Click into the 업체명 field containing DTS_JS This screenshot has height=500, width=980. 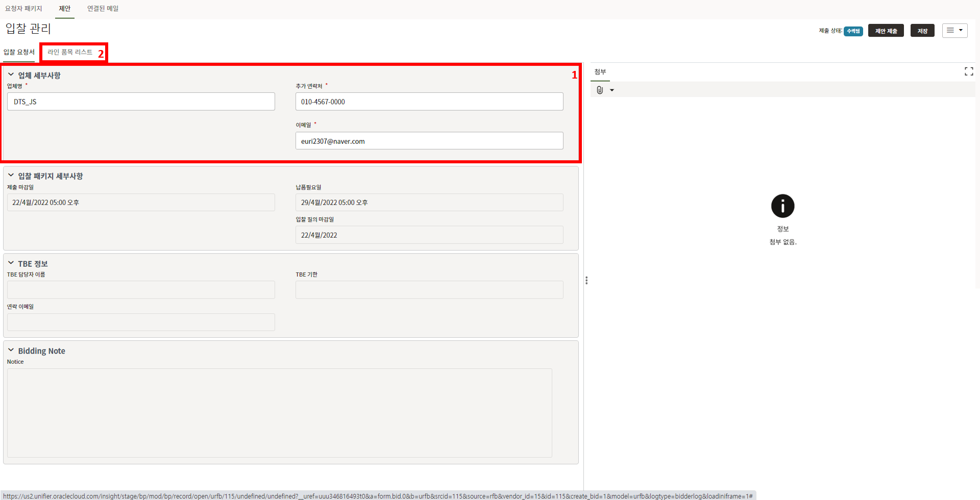tap(141, 102)
